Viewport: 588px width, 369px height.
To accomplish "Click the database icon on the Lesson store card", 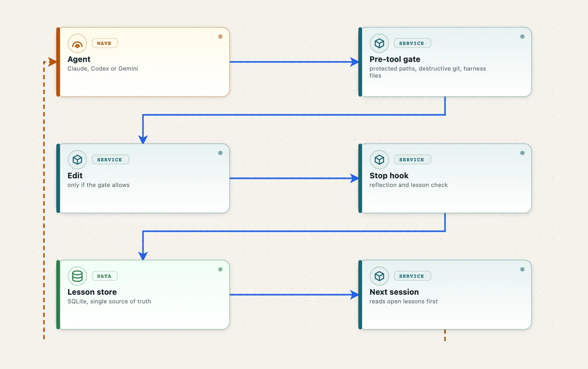I will coord(77,276).
